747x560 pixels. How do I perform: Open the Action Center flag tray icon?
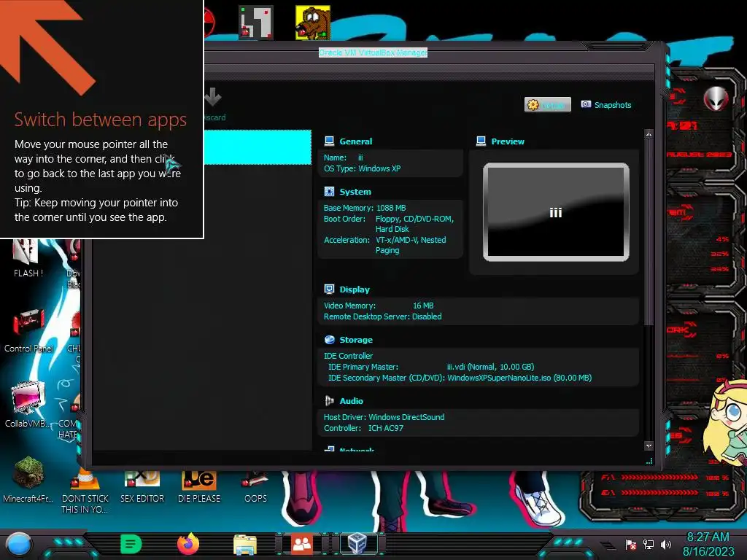point(631,544)
